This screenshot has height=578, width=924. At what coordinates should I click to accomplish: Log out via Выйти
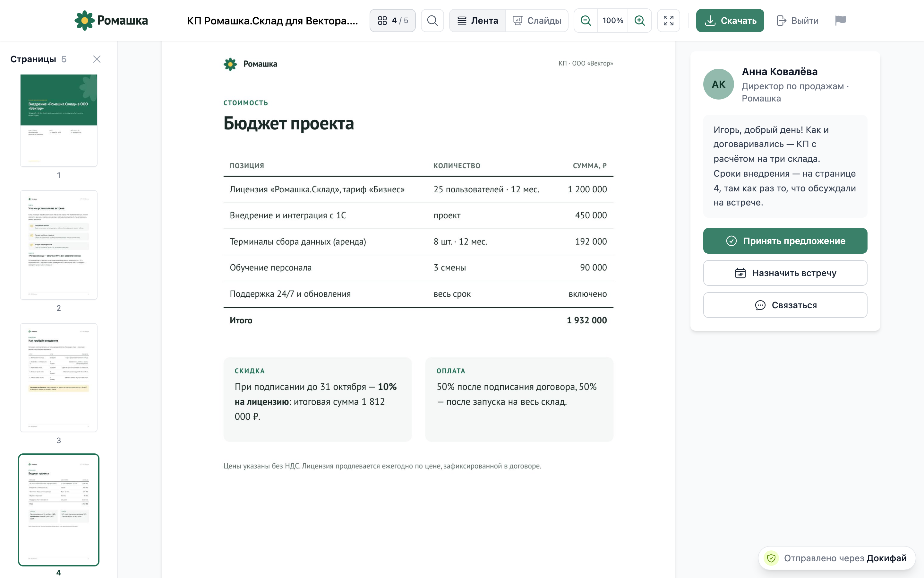(797, 21)
